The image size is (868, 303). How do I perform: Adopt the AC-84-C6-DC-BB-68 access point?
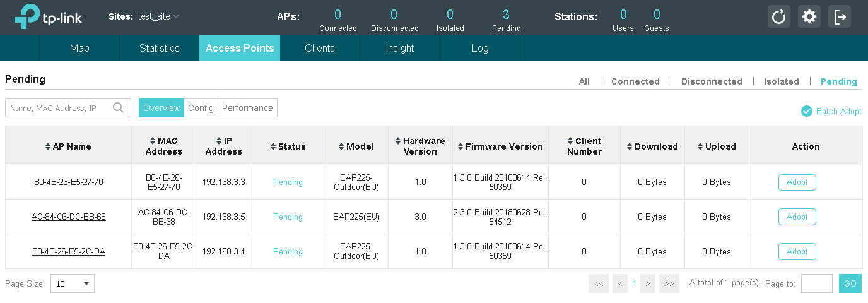(x=797, y=217)
